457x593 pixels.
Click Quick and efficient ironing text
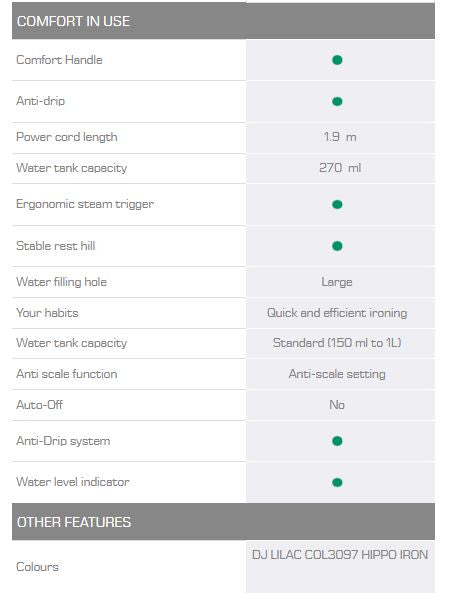click(x=337, y=313)
